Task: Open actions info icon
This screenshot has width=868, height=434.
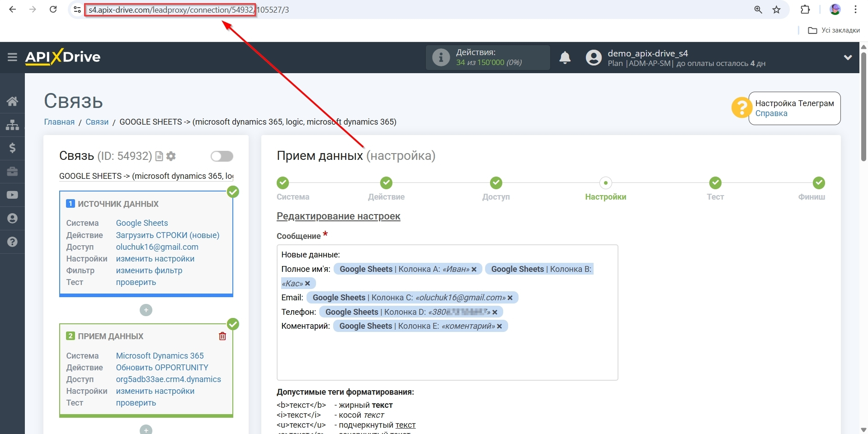Action: click(x=441, y=57)
